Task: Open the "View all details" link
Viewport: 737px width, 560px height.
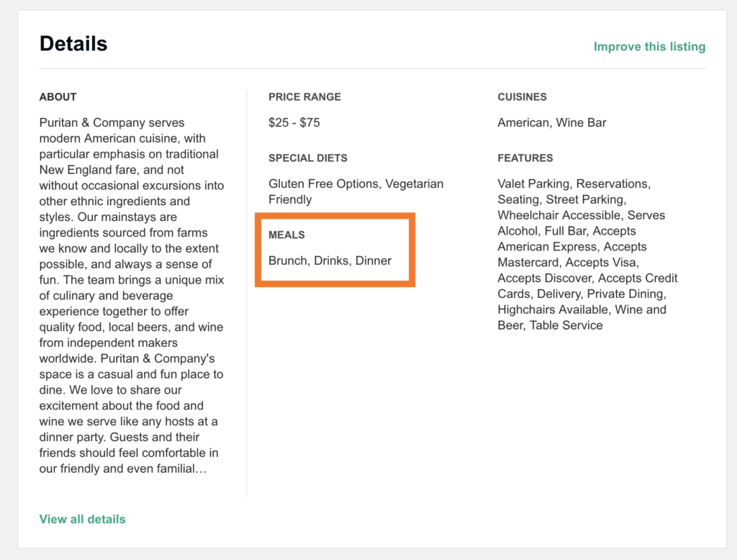Action: pos(82,519)
